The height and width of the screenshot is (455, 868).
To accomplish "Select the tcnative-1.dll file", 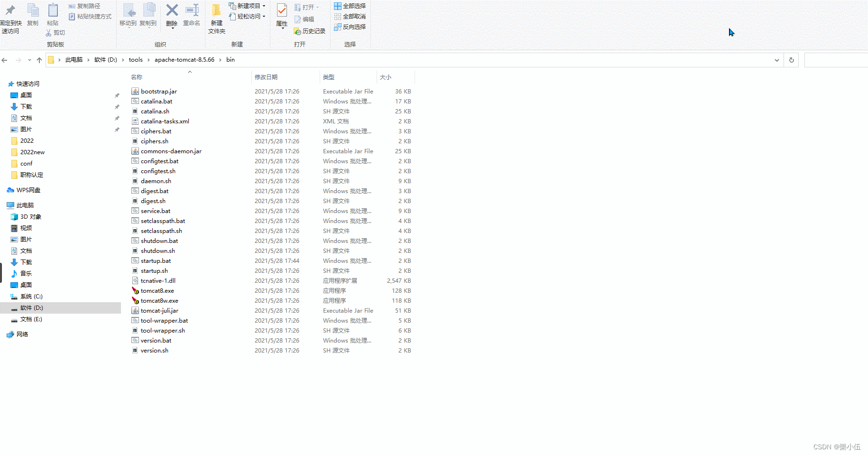I will point(158,281).
